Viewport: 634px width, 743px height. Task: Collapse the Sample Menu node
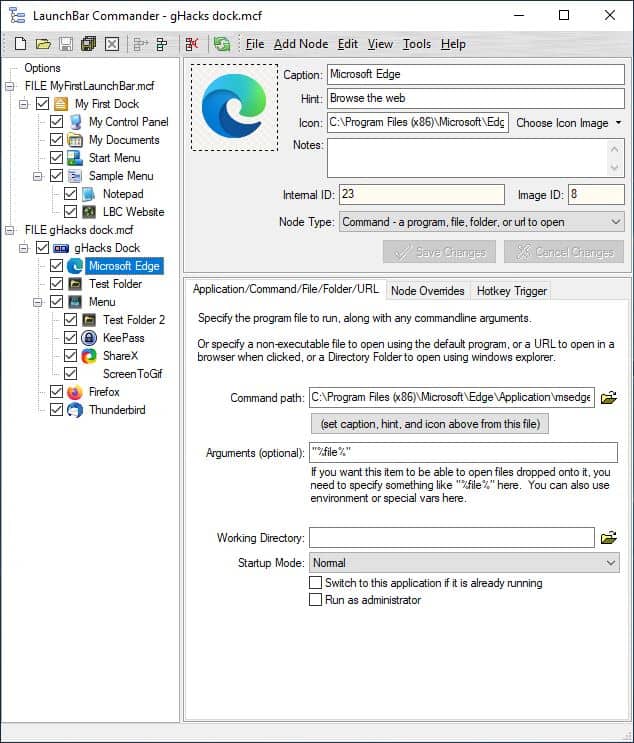[x=37, y=176]
